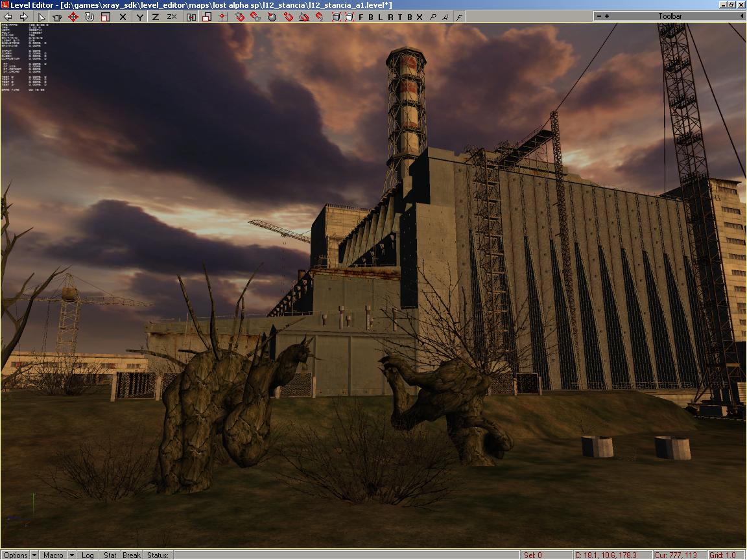Click the minus button in Toolbar panel
The width and height of the screenshot is (747, 560).
599,16
